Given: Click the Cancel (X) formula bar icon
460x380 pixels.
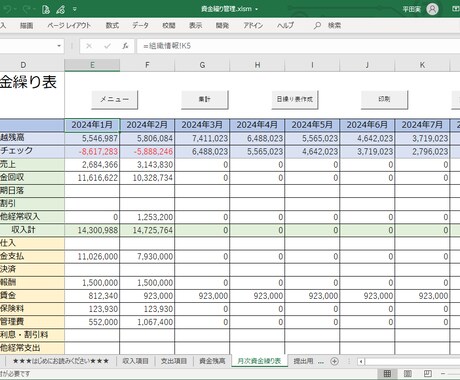Looking at the screenshot, I should pyautogui.click(x=89, y=46).
